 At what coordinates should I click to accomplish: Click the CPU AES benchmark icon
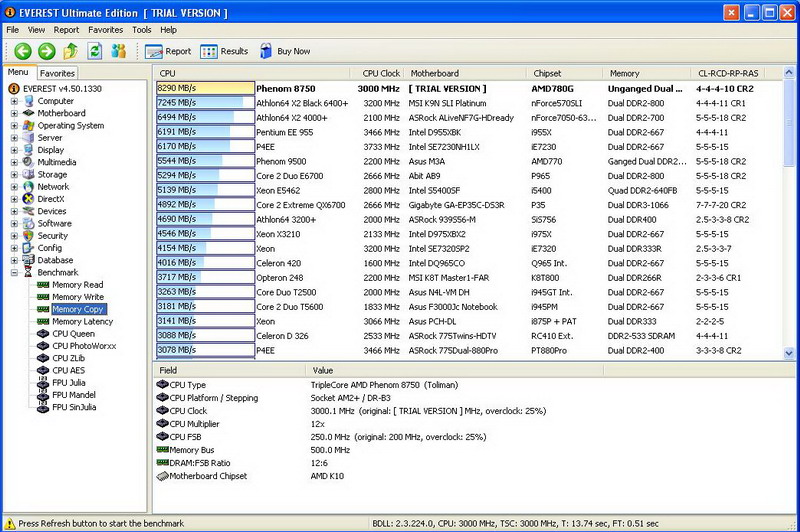pyautogui.click(x=43, y=370)
